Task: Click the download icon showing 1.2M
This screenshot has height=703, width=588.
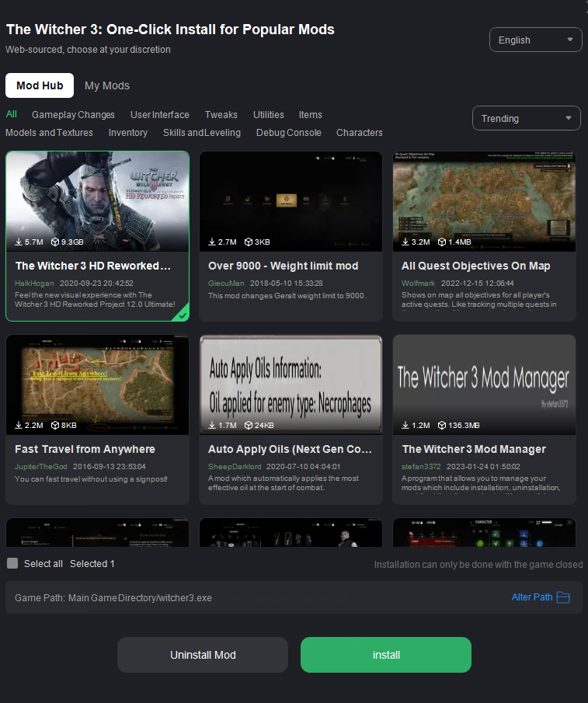Action: 405,425
